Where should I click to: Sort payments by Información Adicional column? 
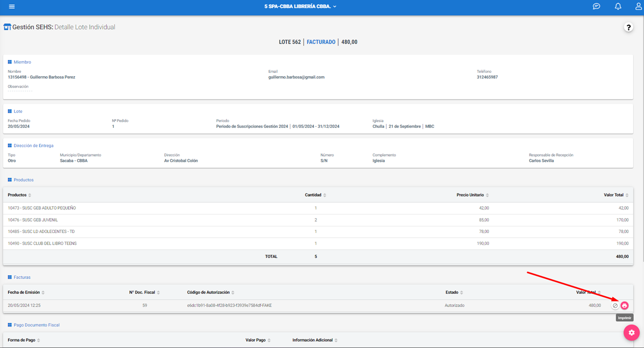click(x=316, y=340)
